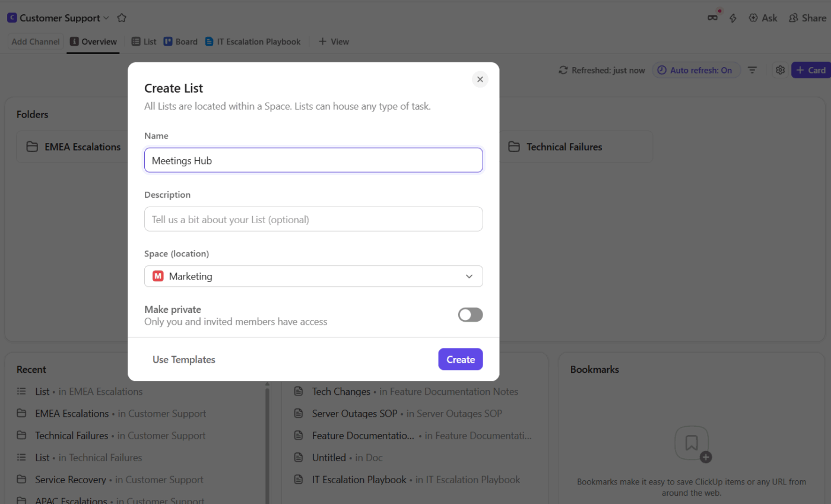Toggle Auto refresh off
Viewport: 831px width, 504px height.
click(x=696, y=69)
